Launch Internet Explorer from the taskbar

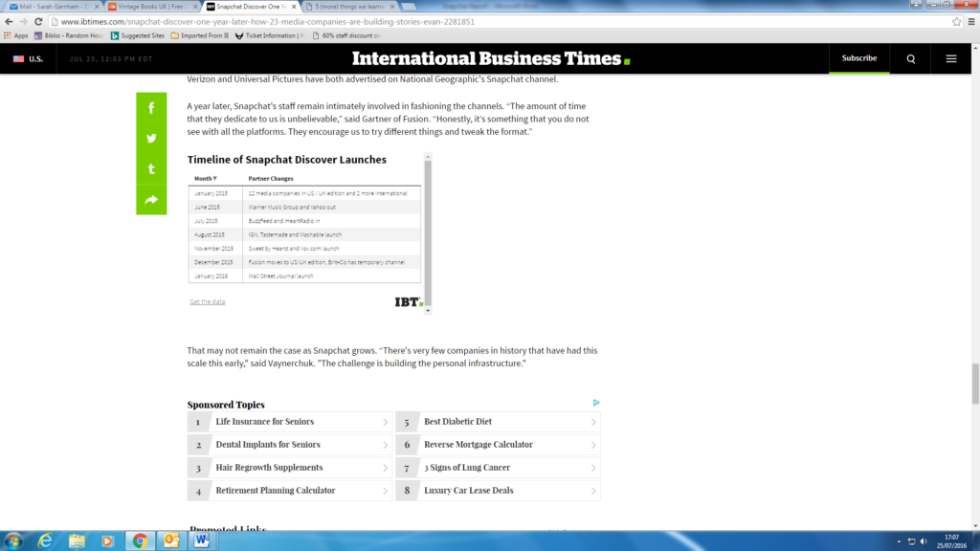(x=45, y=541)
